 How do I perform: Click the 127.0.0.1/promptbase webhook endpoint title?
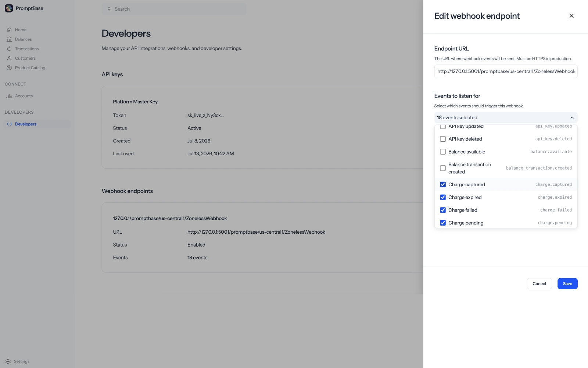click(x=170, y=219)
